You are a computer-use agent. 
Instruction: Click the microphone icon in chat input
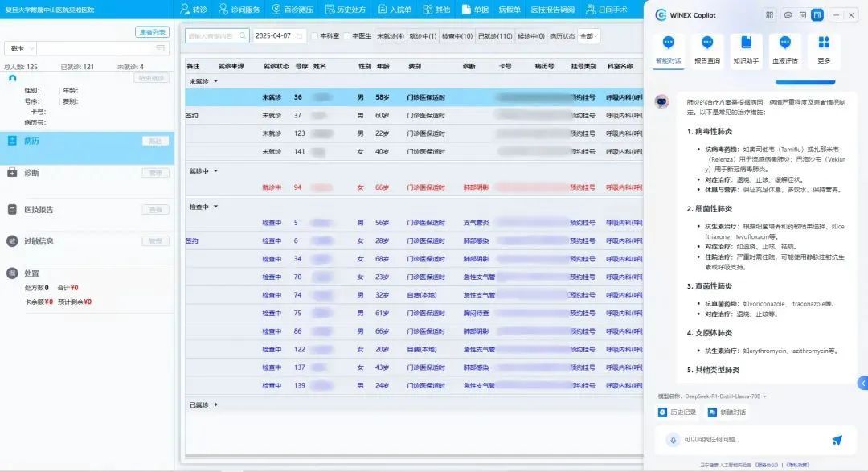pos(674,440)
